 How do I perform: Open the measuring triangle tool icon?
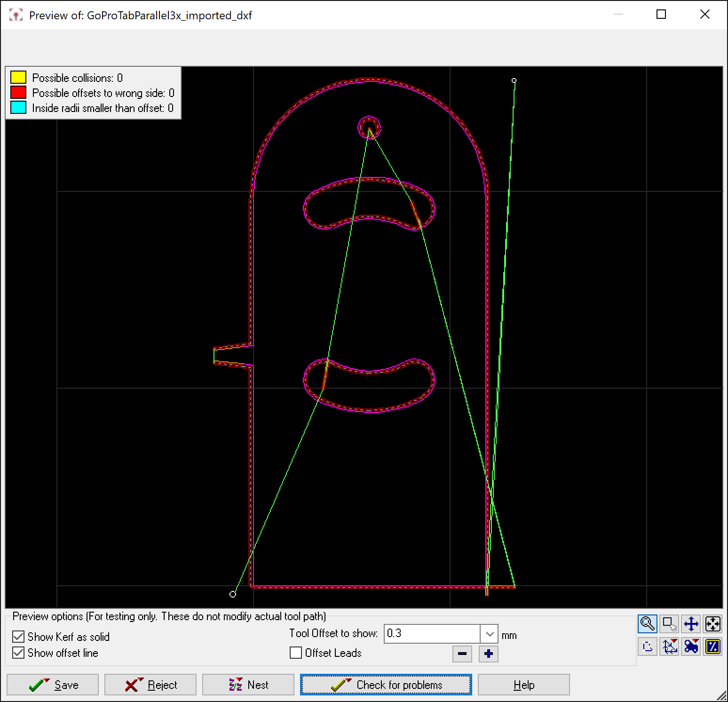(x=669, y=646)
